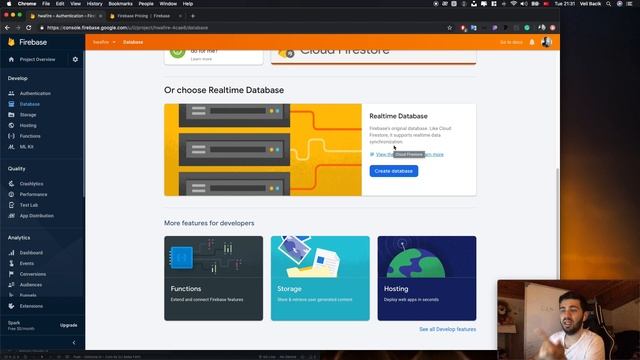Viewport: 640px width, 360px height.
Task: Open project settings gear icon
Action: pos(75,60)
